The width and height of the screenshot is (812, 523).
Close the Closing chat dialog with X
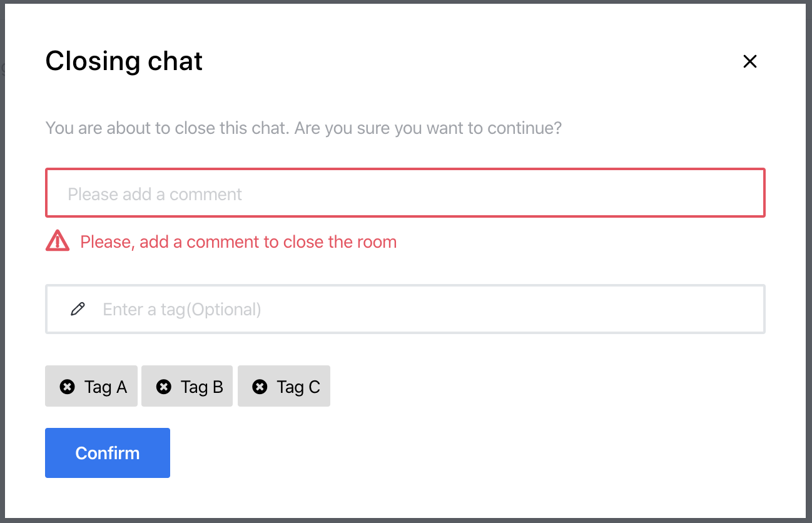click(749, 61)
